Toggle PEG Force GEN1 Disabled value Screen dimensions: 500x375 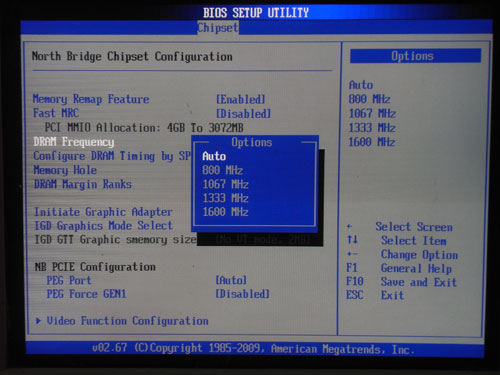tap(242, 294)
